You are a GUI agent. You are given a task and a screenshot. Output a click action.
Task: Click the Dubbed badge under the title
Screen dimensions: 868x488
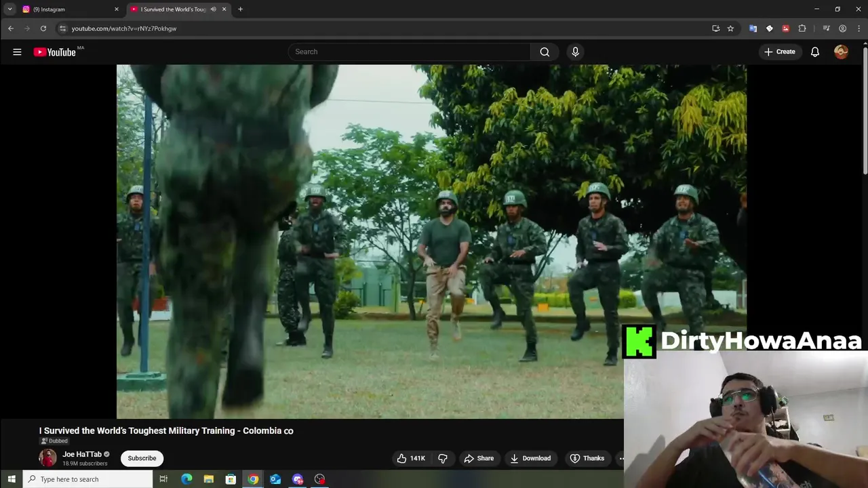[54, 441]
